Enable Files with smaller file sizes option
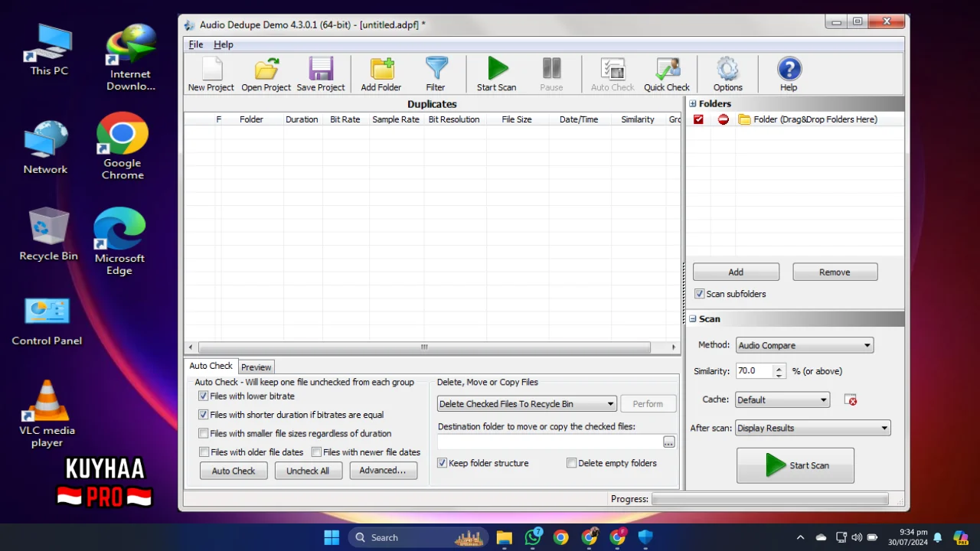The image size is (980, 551). [x=204, y=433]
